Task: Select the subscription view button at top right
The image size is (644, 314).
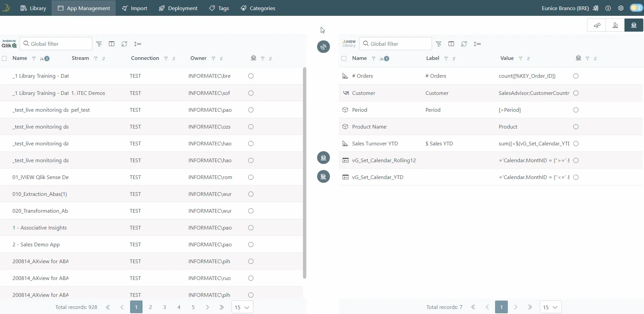Action: coord(634,25)
